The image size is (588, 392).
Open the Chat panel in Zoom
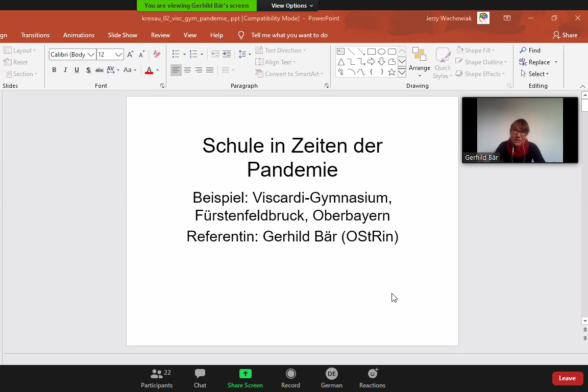click(x=200, y=378)
